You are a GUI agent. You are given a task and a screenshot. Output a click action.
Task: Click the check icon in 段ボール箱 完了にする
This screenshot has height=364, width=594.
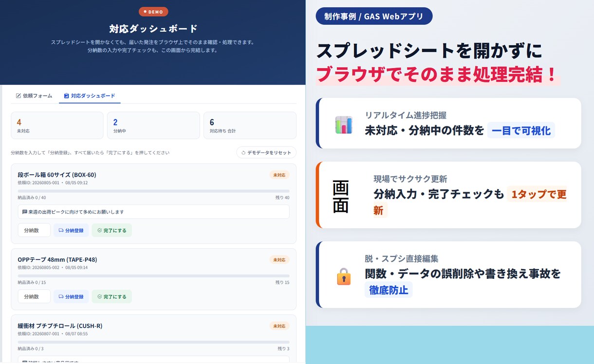click(100, 230)
